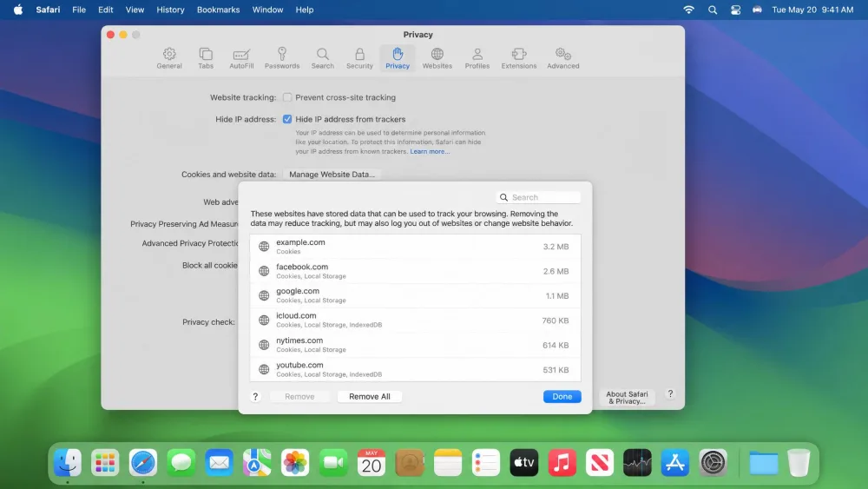Open Finder from the Dock
This screenshot has width=868, height=489.
(x=68, y=462)
